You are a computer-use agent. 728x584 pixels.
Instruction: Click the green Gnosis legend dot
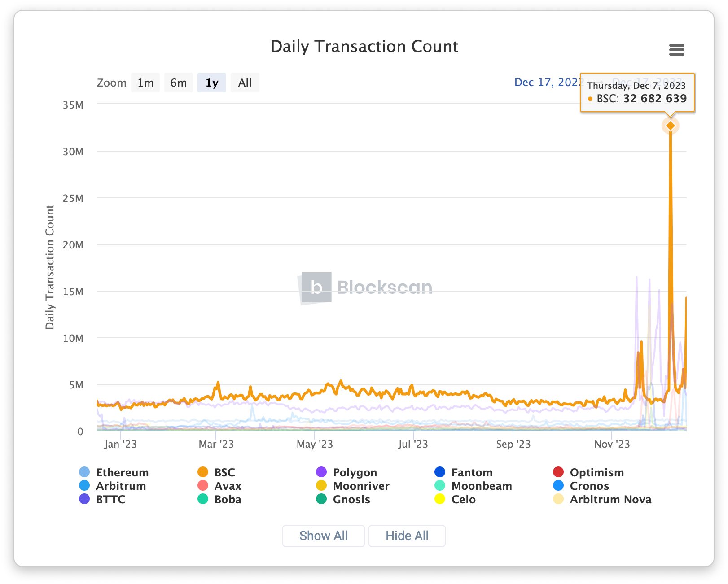pos(321,499)
